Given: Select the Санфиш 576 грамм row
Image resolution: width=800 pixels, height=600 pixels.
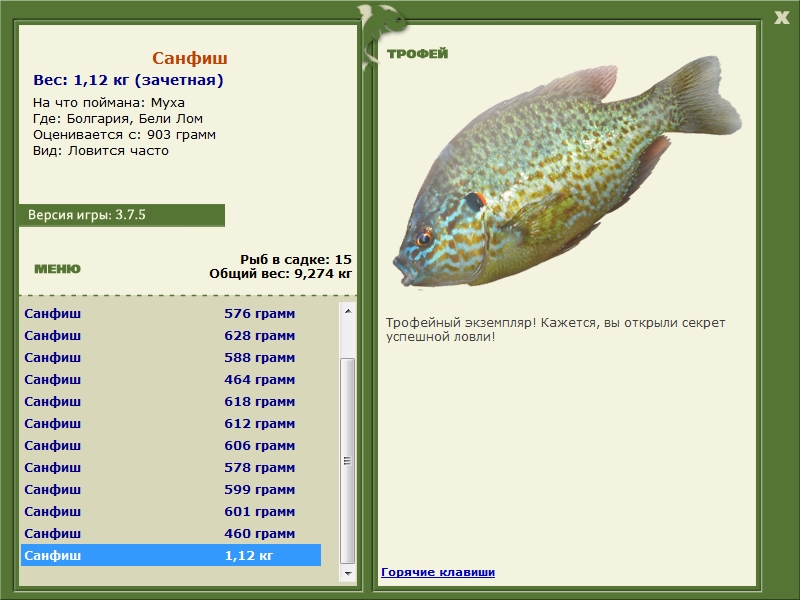Looking at the screenshot, I should [171, 313].
